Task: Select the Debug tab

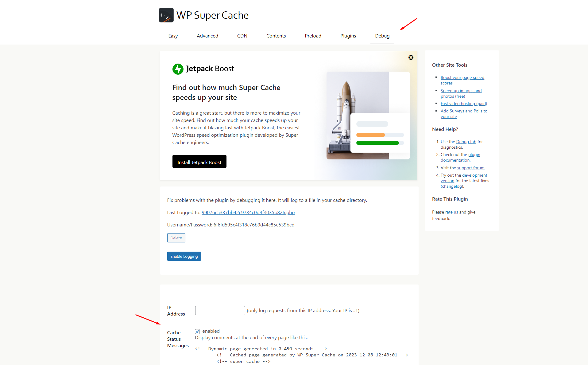Action: point(382,36)
